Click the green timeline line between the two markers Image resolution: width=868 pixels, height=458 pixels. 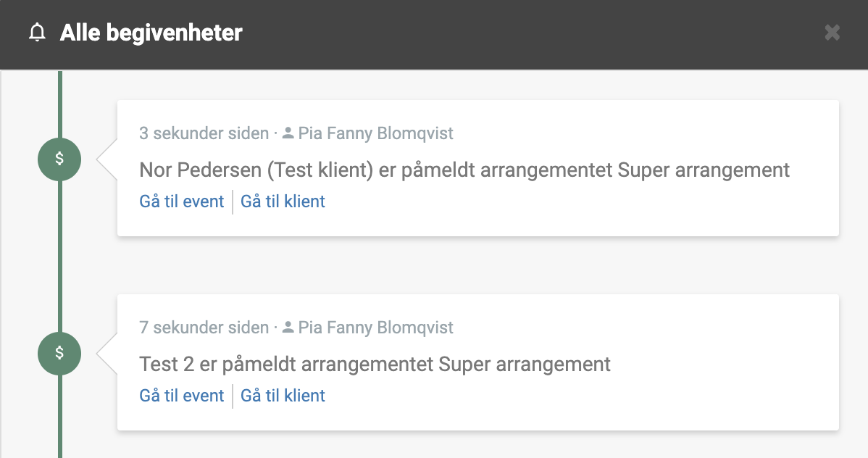(60, 257)
